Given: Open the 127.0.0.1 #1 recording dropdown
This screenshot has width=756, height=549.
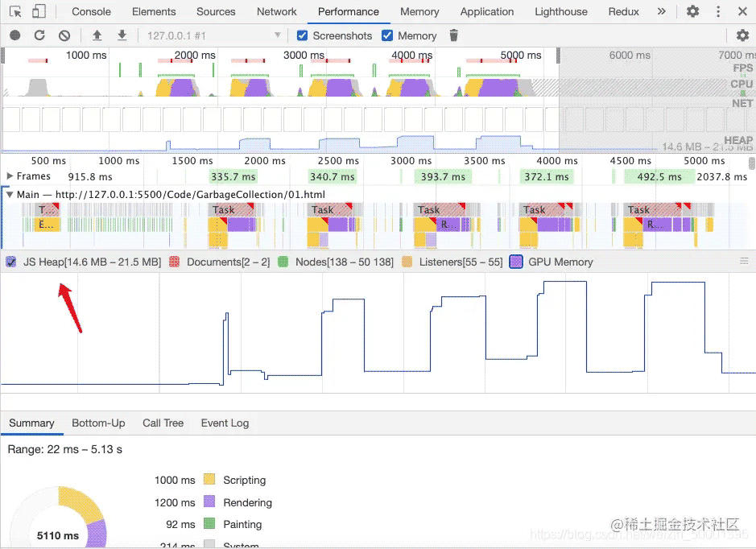Looking at the screenshot, I should coord(213,35).
